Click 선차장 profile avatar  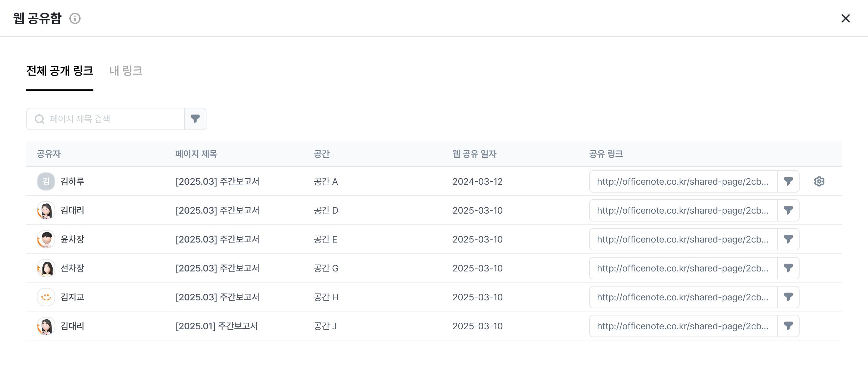point(46,268)
